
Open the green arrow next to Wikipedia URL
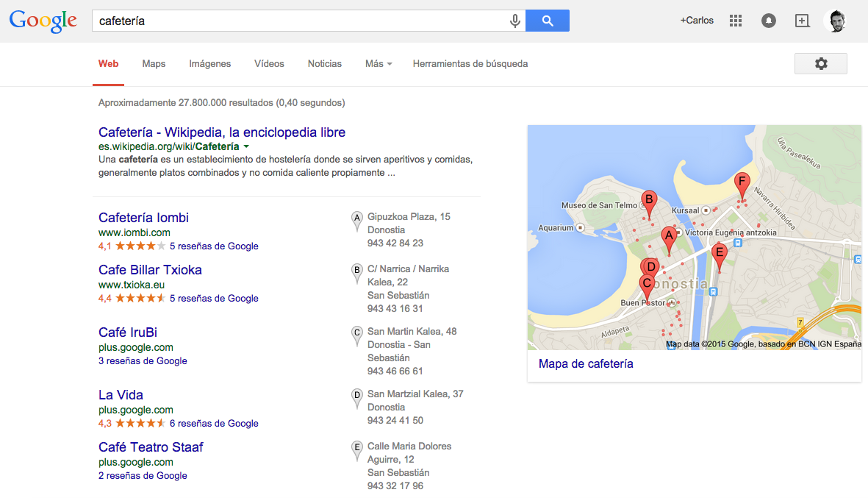tap(246, 147)
